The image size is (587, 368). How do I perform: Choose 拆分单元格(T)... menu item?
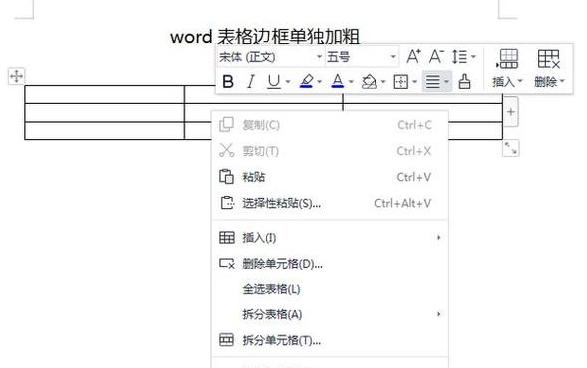click(329, 340)
